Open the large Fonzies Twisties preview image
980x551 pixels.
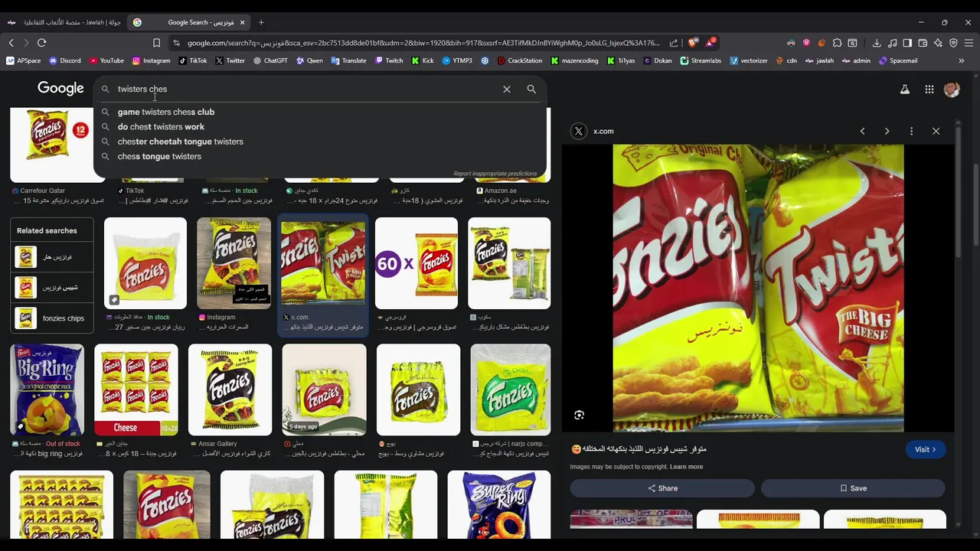[758, 289]
